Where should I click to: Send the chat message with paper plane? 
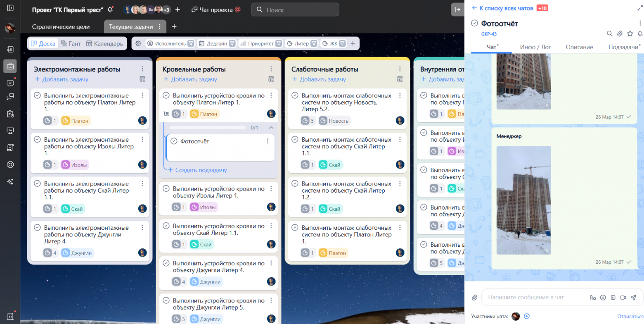tap(634, 297)
